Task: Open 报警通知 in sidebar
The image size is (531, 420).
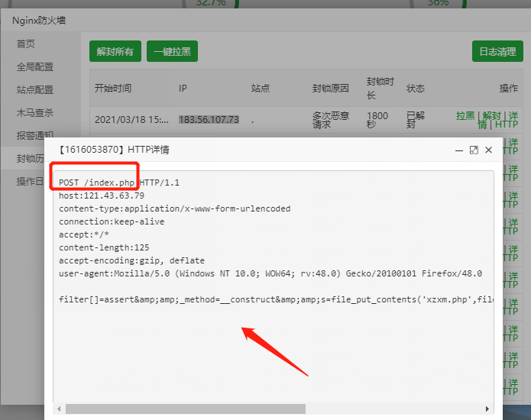Action: (x=35, y=135)
